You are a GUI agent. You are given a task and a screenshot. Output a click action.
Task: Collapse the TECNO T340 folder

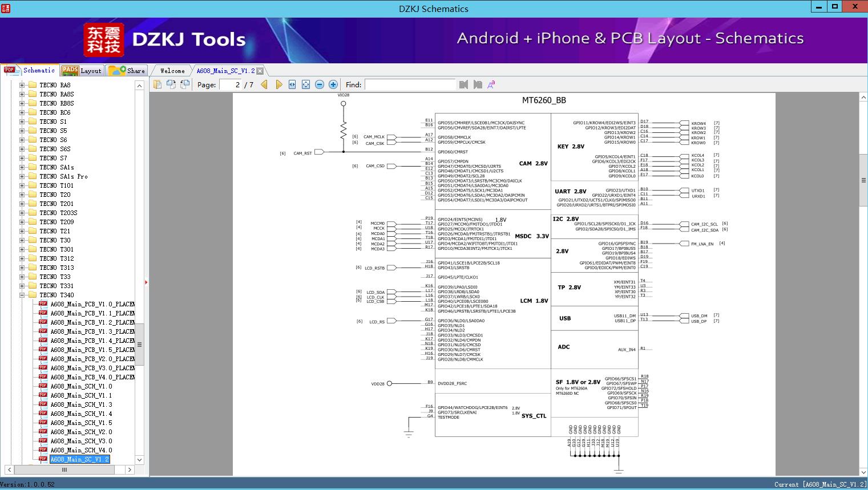click(22, 295)
